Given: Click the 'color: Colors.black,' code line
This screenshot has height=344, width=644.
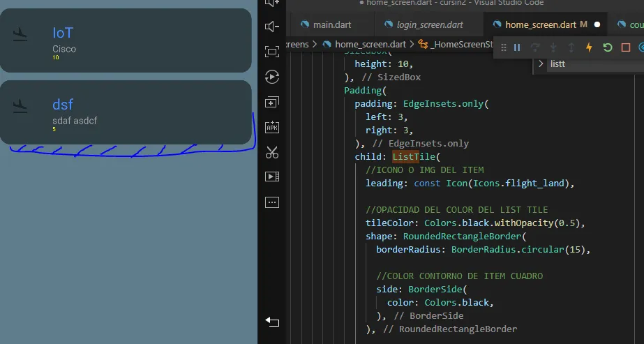Looking at the screenshot, I should click(440, 303).
